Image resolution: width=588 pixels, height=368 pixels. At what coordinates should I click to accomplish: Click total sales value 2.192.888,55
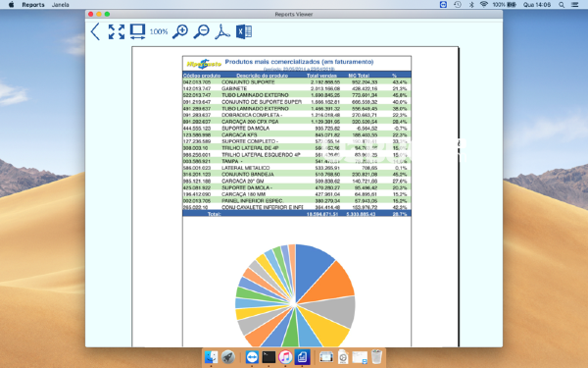click(325, 81)
